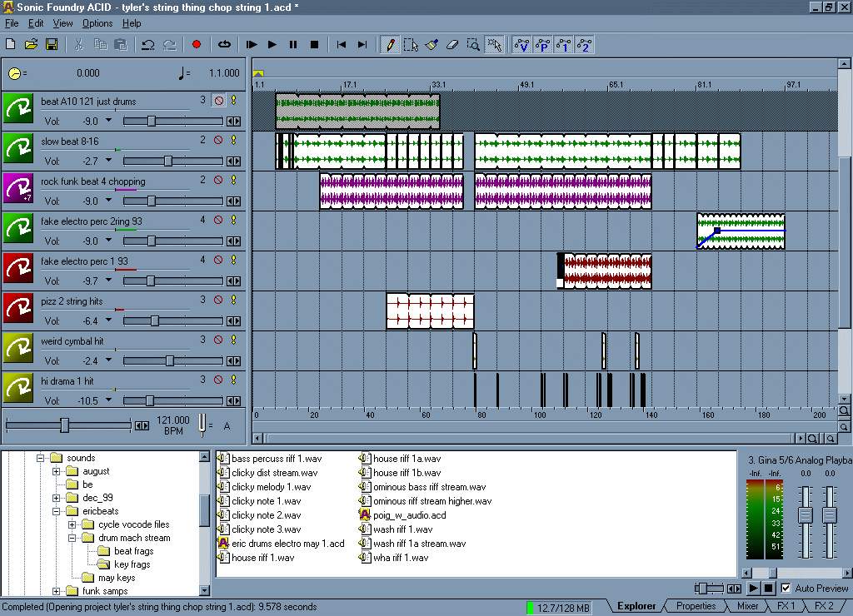Select the Zoom magnifier tool
The height and width of the screenshot is (616, 853).
[473, 45]
